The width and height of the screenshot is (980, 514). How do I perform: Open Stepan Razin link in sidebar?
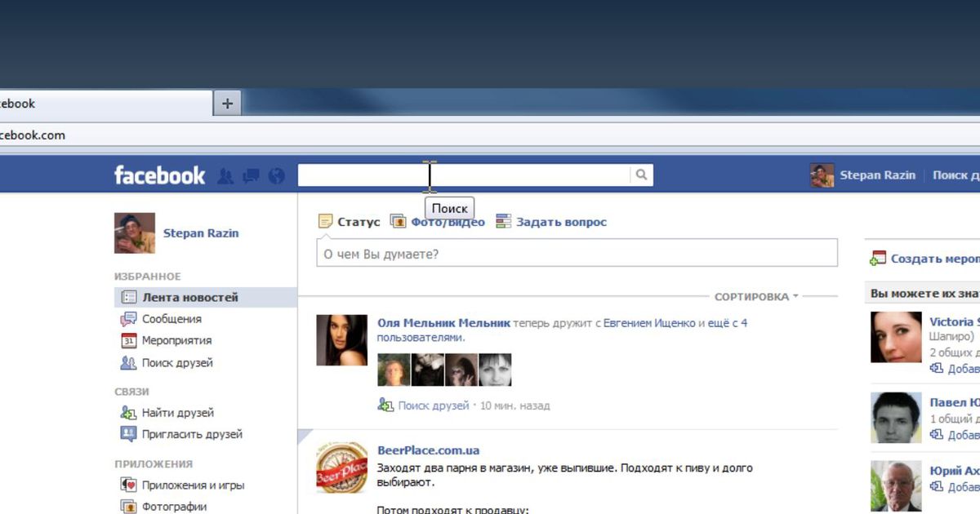click(x=201, y=233)
